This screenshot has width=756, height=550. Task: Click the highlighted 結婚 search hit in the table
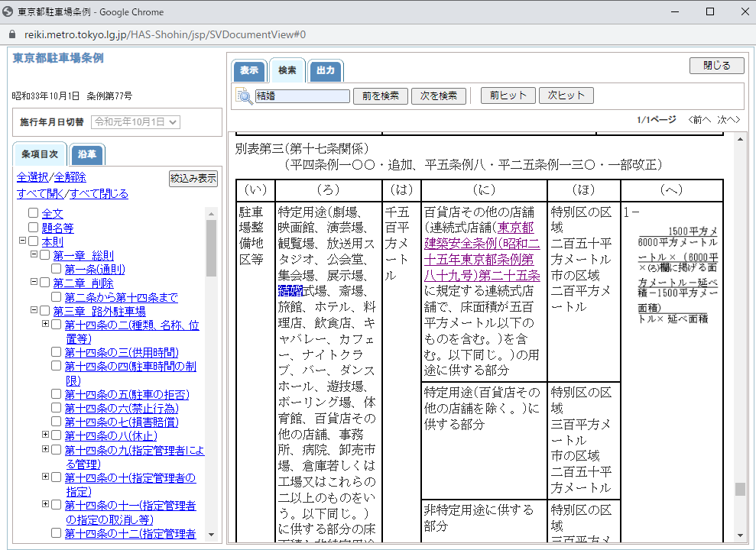coord(290,291)
